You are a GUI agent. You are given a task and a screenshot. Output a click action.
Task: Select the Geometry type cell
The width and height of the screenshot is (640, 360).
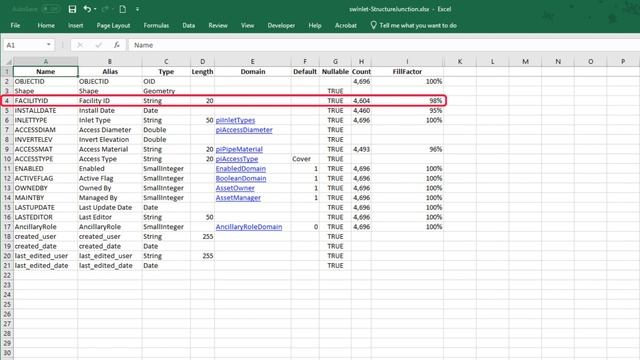coord(166,91)
